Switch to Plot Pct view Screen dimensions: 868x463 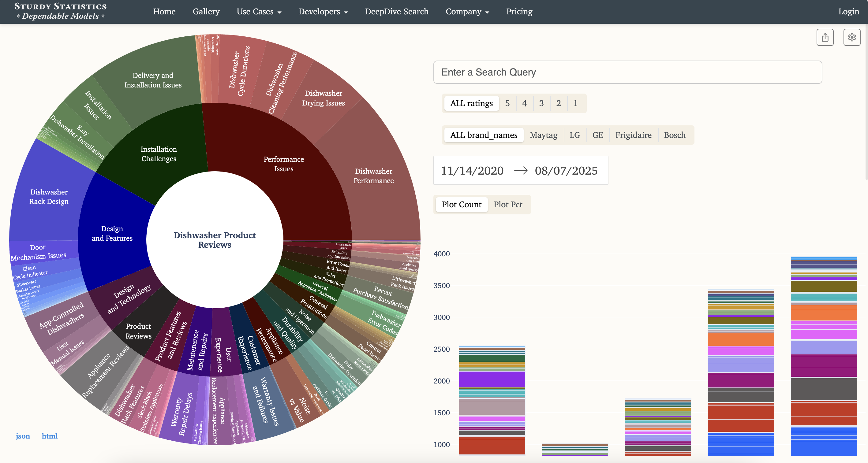pos(508,204)
